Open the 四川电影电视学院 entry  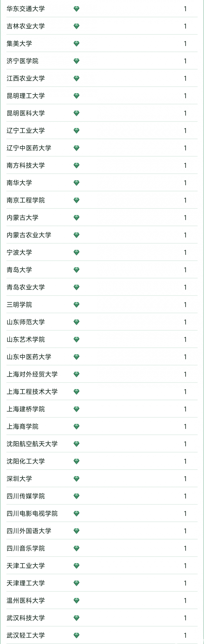click(32, 514)
